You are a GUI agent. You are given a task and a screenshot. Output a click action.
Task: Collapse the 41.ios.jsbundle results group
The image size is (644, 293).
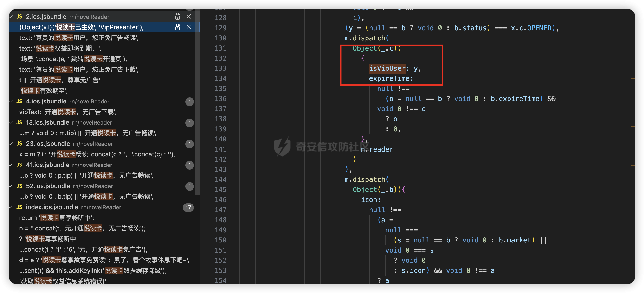pos(11,165)
